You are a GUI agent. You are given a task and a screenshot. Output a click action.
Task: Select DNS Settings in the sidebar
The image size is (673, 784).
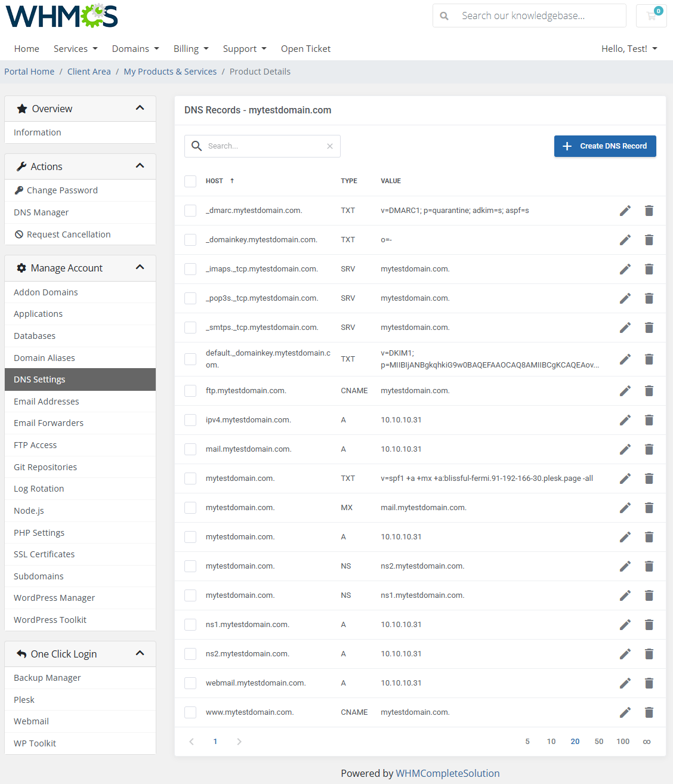click(39, 379)
